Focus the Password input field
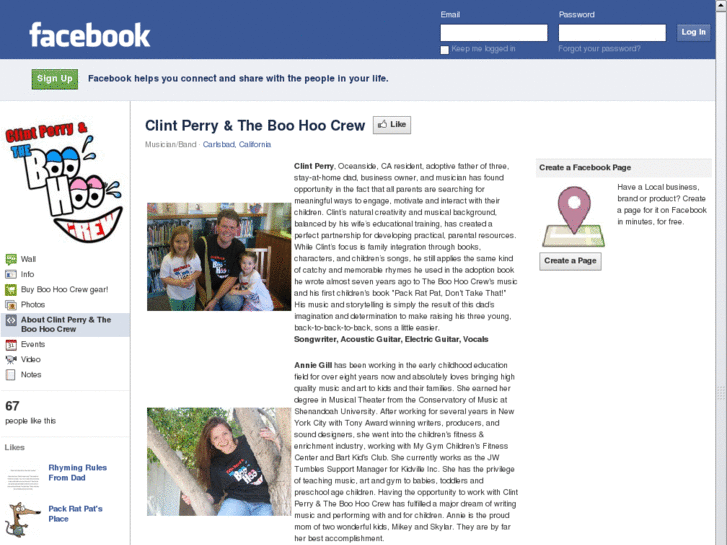 (x=612, y=33)
